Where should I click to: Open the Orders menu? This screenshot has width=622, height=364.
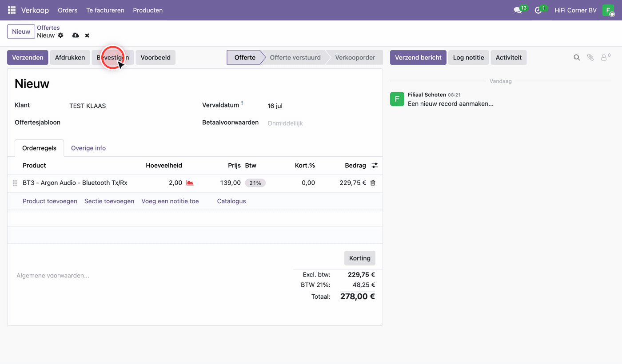[x=68, y=10]
